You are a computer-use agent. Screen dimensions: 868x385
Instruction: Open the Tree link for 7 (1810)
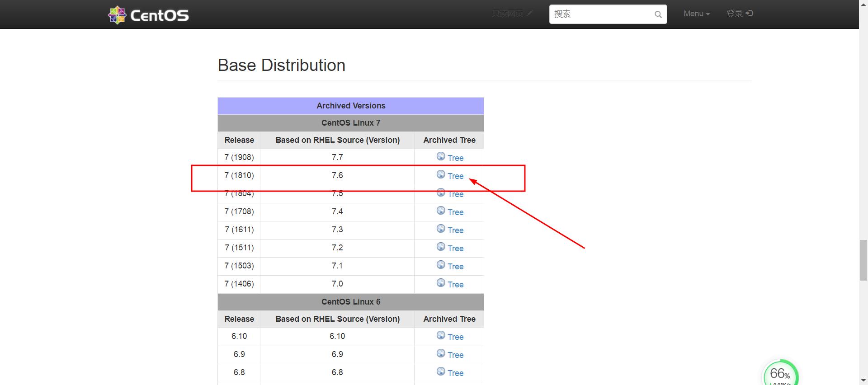pyautogui.click(x=456, y=176)
